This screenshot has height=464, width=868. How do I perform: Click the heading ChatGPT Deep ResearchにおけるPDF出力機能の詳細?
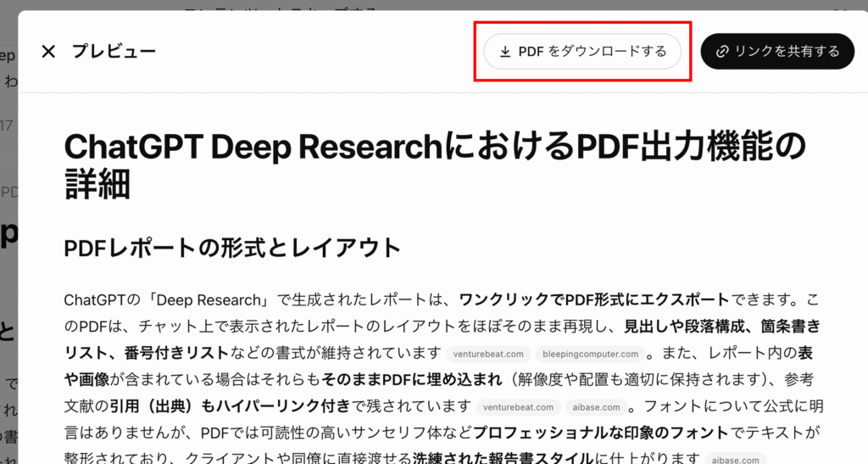pyautogui.click(x=435, y=165)
